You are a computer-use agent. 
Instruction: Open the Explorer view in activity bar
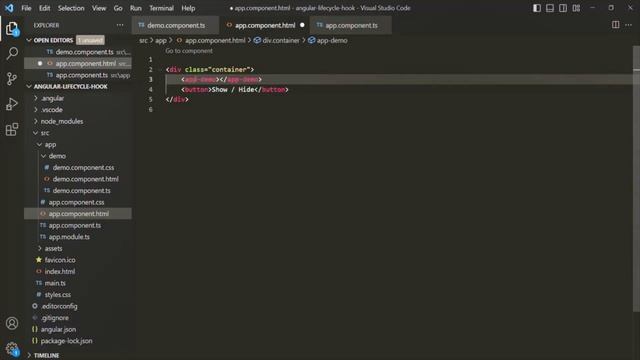[12, 29]
